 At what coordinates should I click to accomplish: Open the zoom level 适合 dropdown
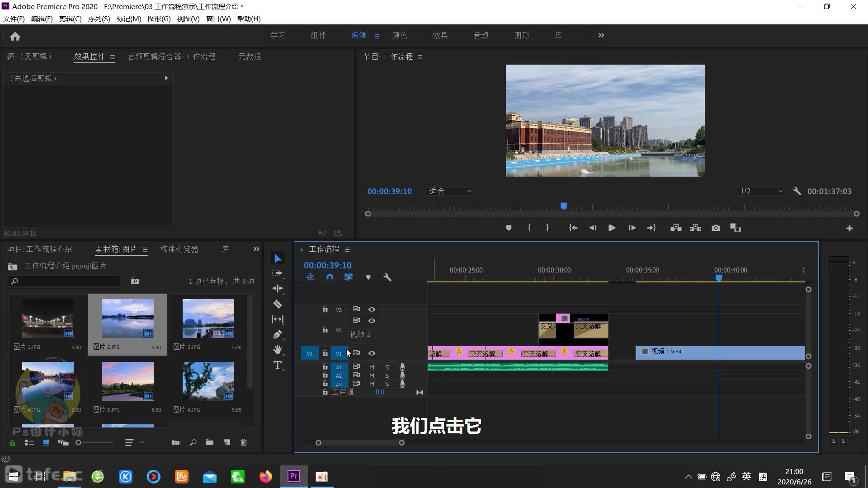pyautogui.click(x=450, y=191)
